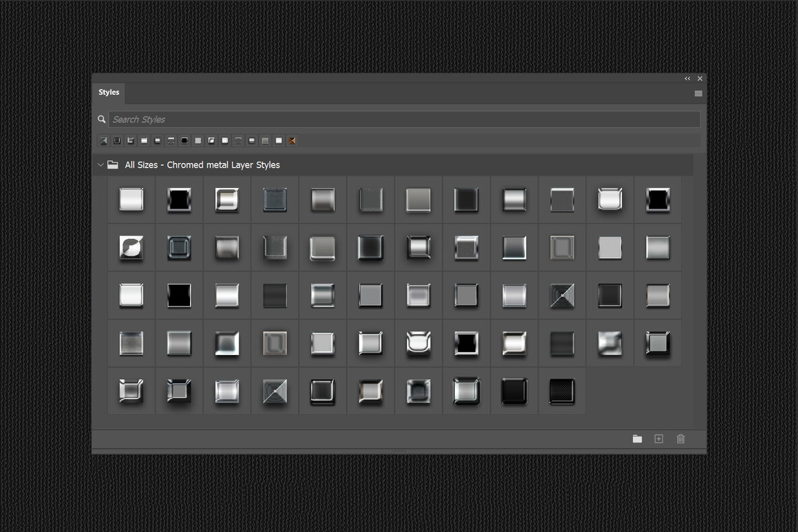
Task: Open the Styles panel flyout menu
Action: 698,94
